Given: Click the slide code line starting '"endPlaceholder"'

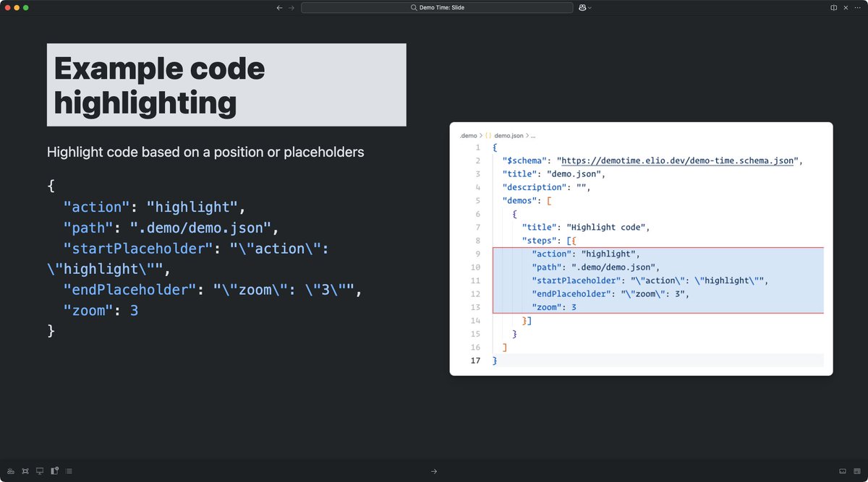Looking at the screenshot, I should tap(212, 291).
